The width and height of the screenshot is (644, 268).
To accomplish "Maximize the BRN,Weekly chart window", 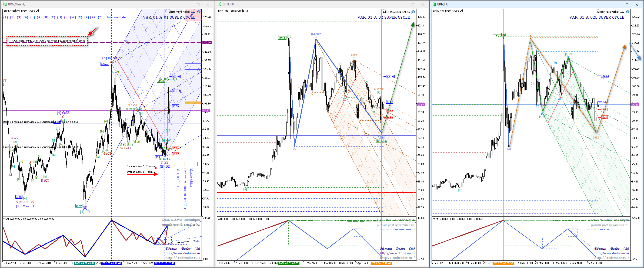I will [x=198, y=5].
